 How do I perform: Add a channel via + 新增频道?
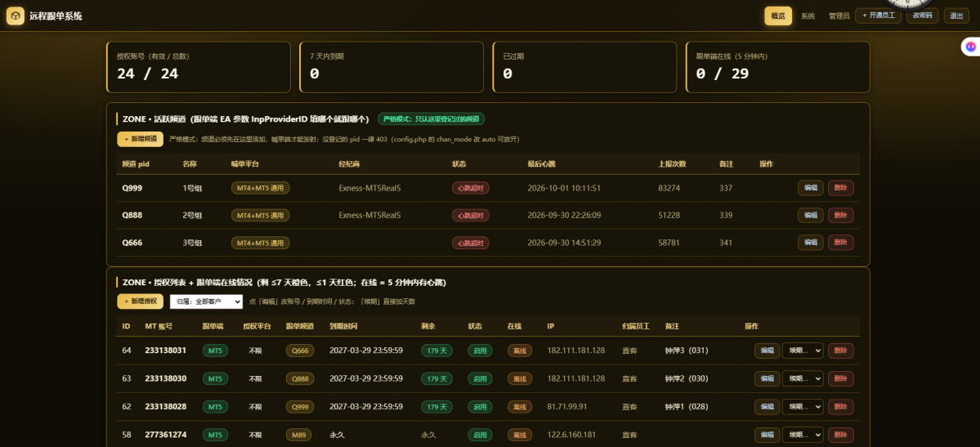(x=140, y=139)
